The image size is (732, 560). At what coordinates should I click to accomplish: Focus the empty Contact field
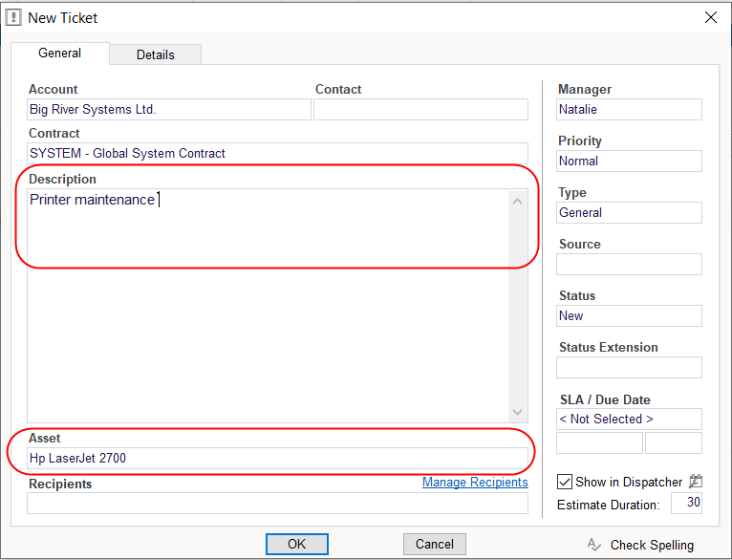point(420,110)
